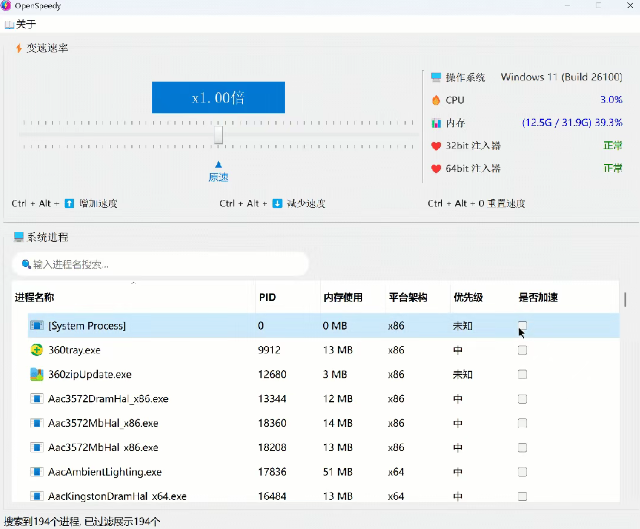Select the AacAmbientLighting.exe process name
This screenshot has height=529, width=640.
click(x=105, y=472)
